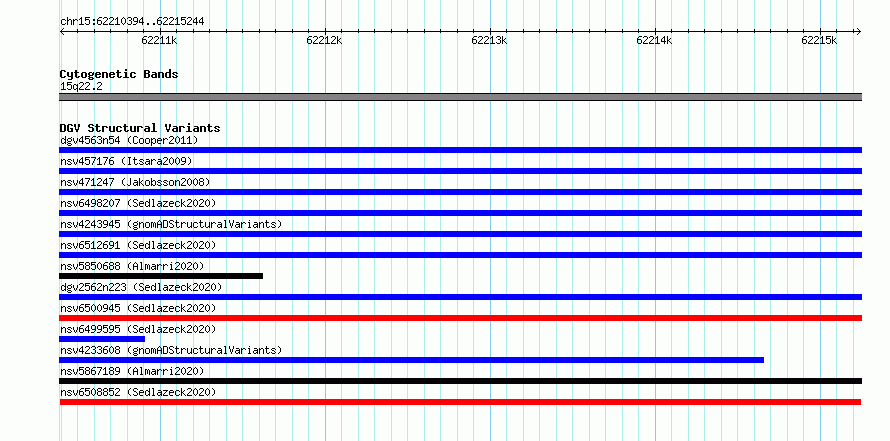Click the 62214k ruler tick label
The height and width of the screenshot is (441, 890).
pyautogui.click(x=654, y=40)
